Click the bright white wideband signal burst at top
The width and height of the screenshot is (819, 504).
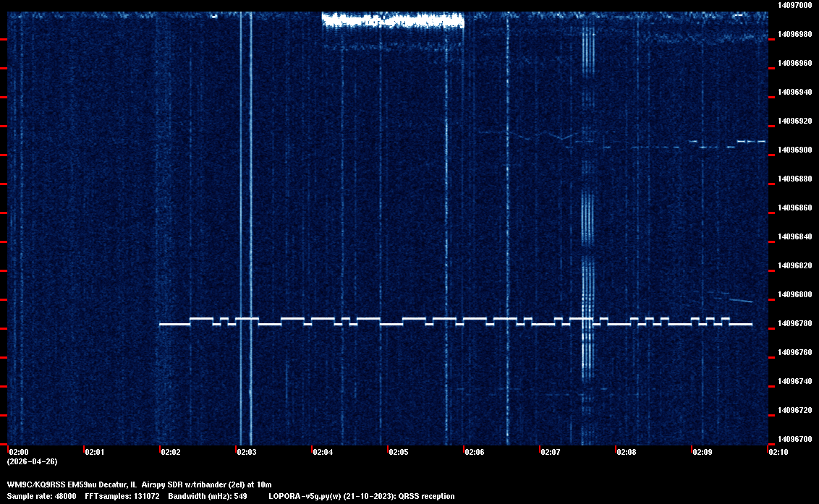coord(392,20)
